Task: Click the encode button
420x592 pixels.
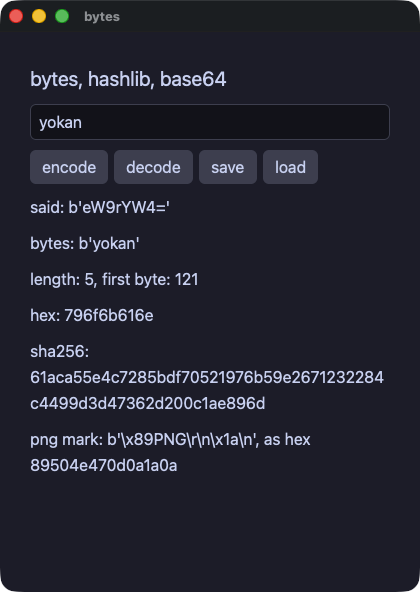Action: click(x=69, y=167)
